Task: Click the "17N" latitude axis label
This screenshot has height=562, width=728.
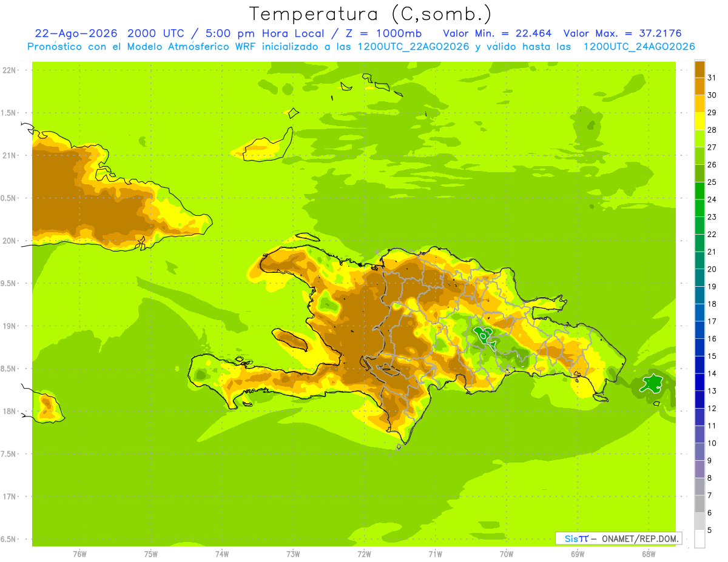Action: pyautogui.click(x=10, y=497)
